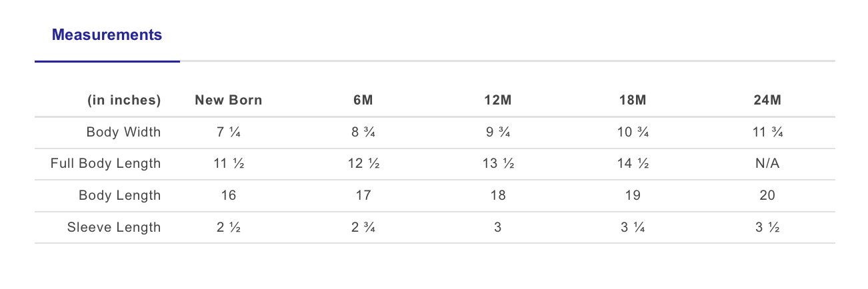868x289 pixels.
Task: Select the 24M Body Length value 20
Action: 767,195
